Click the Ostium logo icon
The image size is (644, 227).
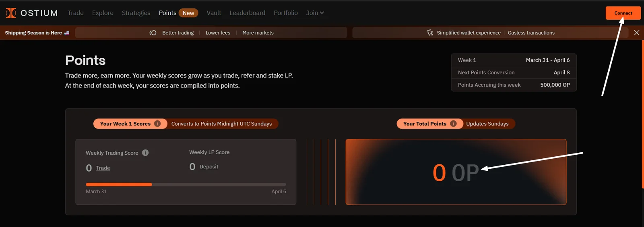(11, 13)
